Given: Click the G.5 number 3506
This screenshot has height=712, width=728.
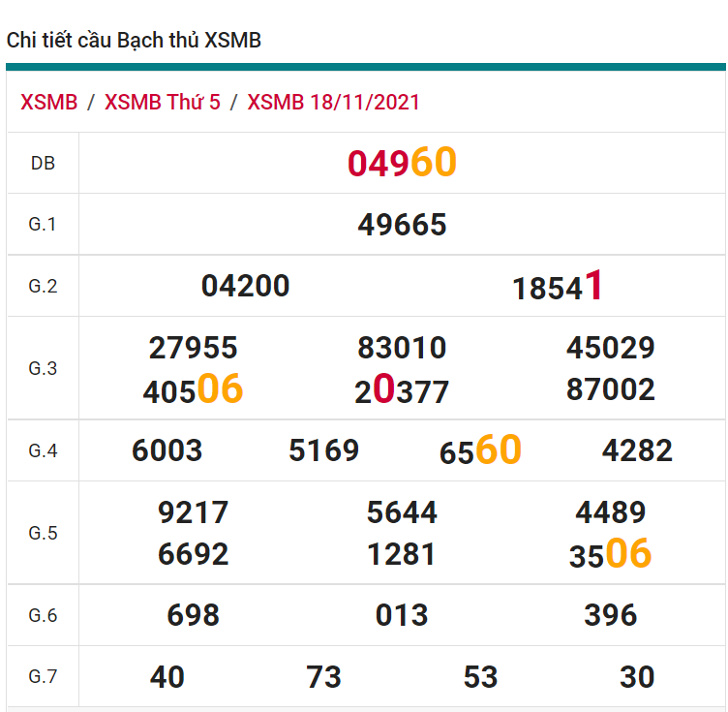Looking at the screenshot, I should click(610, 555).
